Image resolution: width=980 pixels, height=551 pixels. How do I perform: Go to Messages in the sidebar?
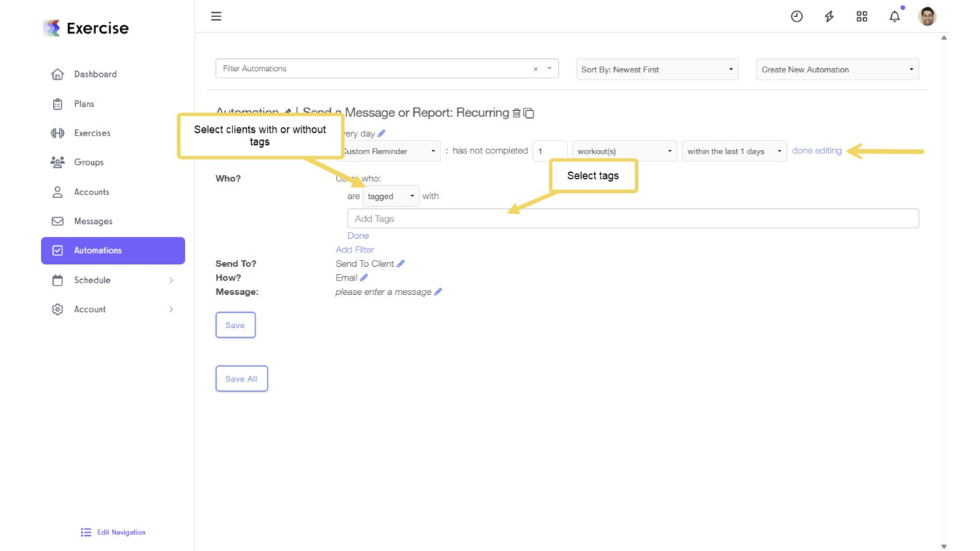tap(93, 221)
